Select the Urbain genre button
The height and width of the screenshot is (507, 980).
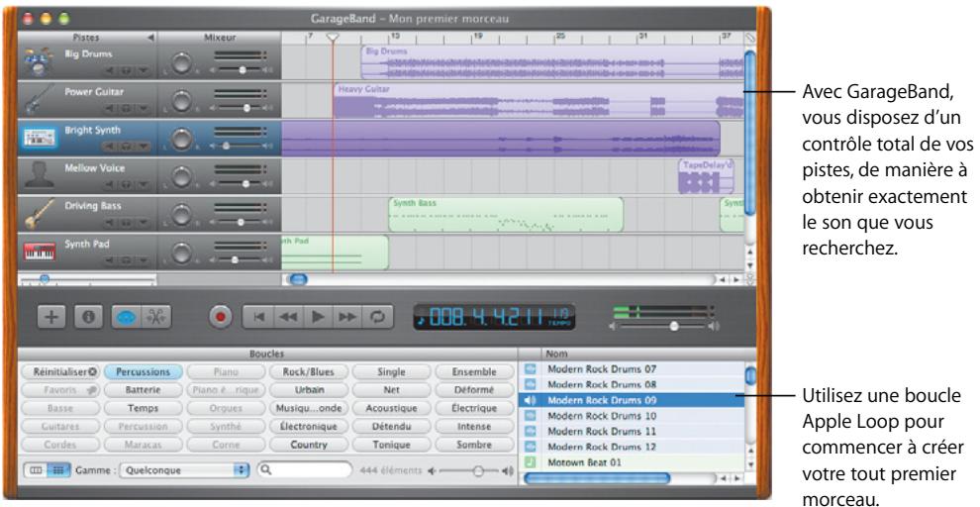[x=309, y=390]
